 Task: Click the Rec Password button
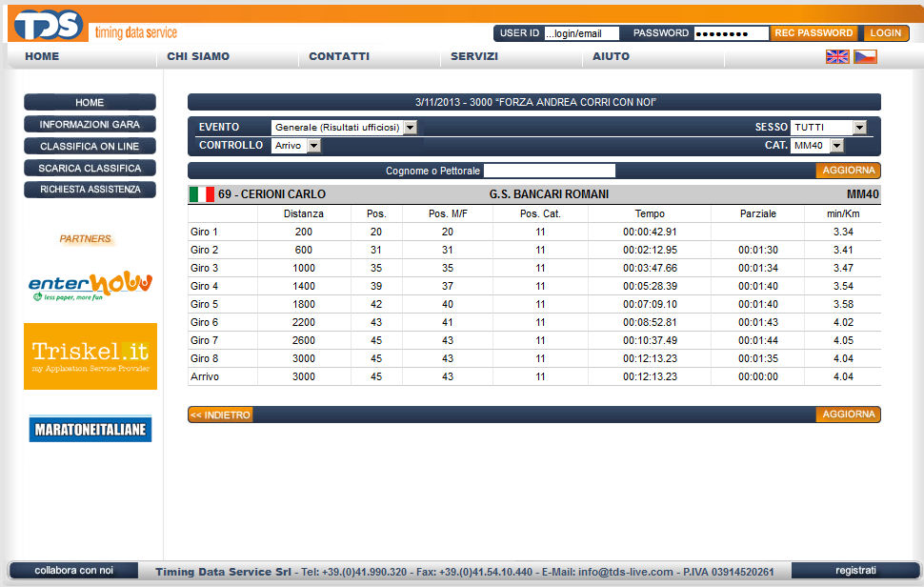[813, 33]
